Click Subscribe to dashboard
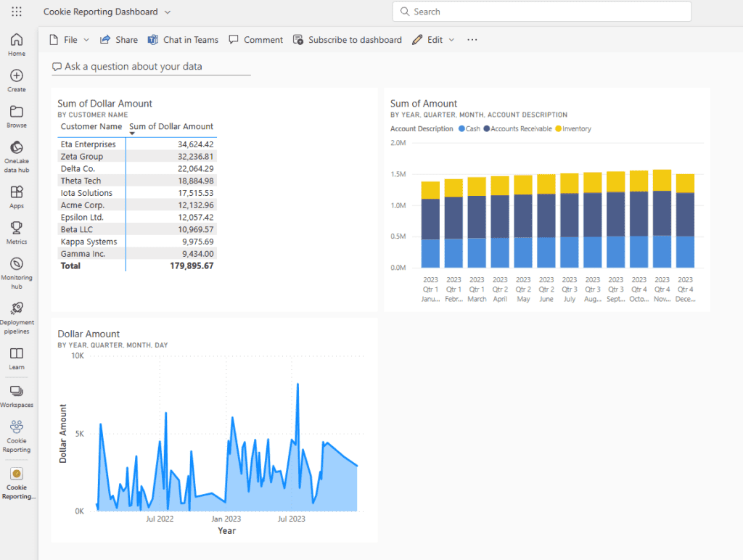 [x=348, y=40]
